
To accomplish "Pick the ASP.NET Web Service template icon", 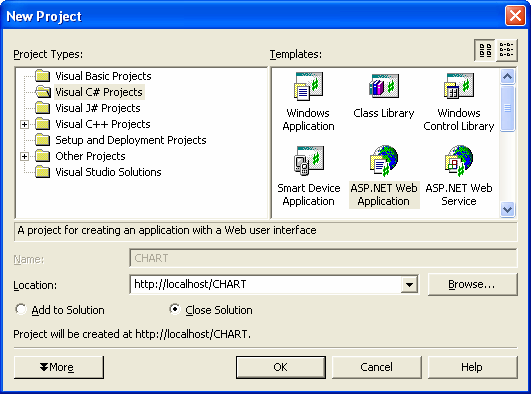I will 459,161.
